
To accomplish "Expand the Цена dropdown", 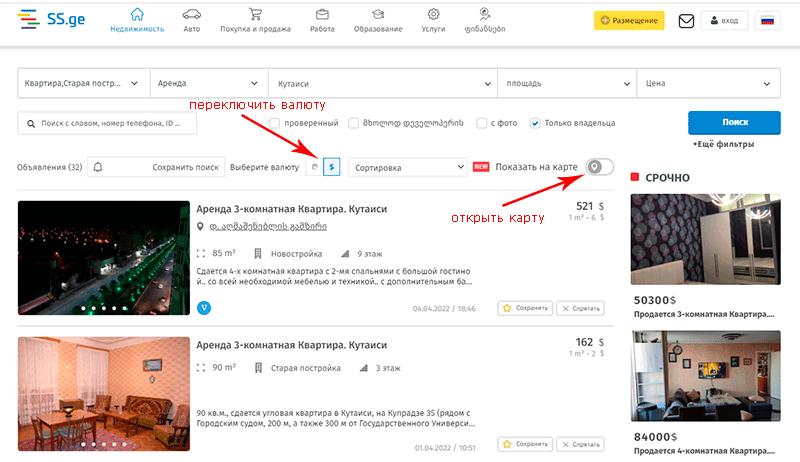I will [708, 83].
